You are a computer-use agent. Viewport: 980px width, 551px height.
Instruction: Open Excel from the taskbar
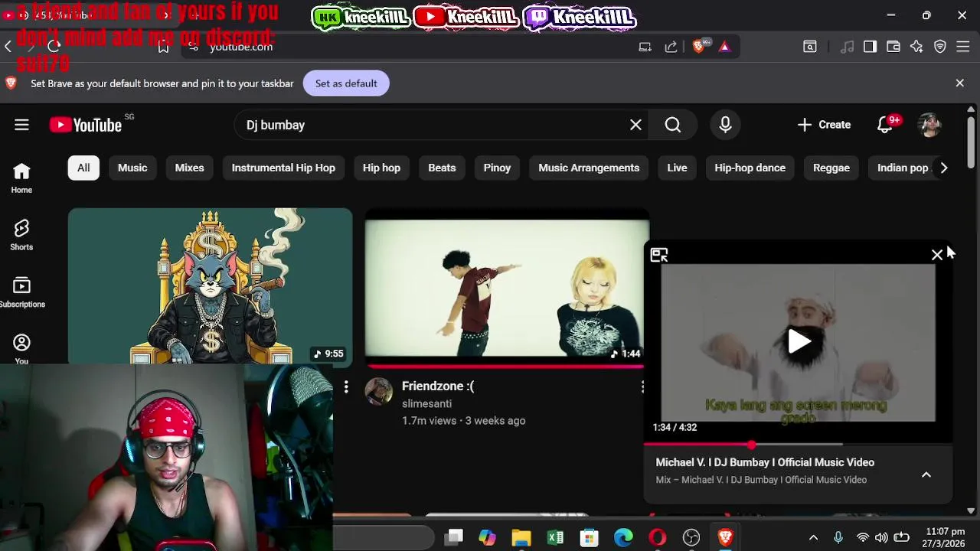pos(555,538)
